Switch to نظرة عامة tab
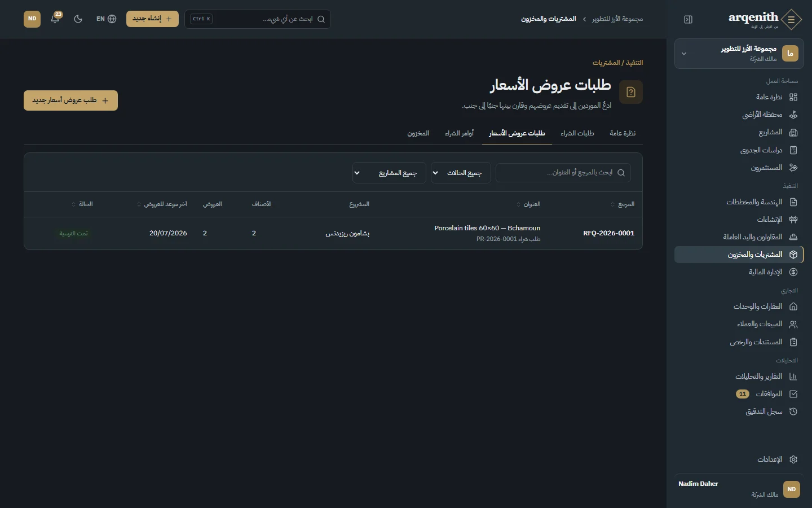The image size is (812, 508). (623, 133)
